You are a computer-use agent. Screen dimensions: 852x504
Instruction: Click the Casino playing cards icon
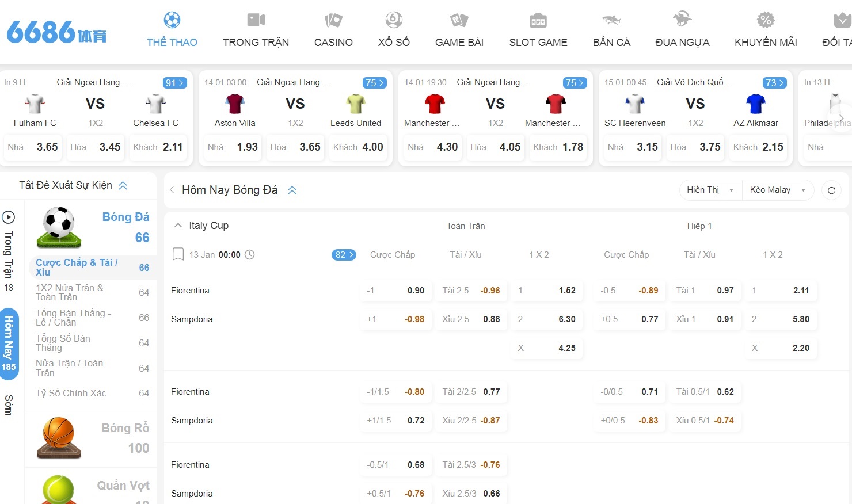333,20
